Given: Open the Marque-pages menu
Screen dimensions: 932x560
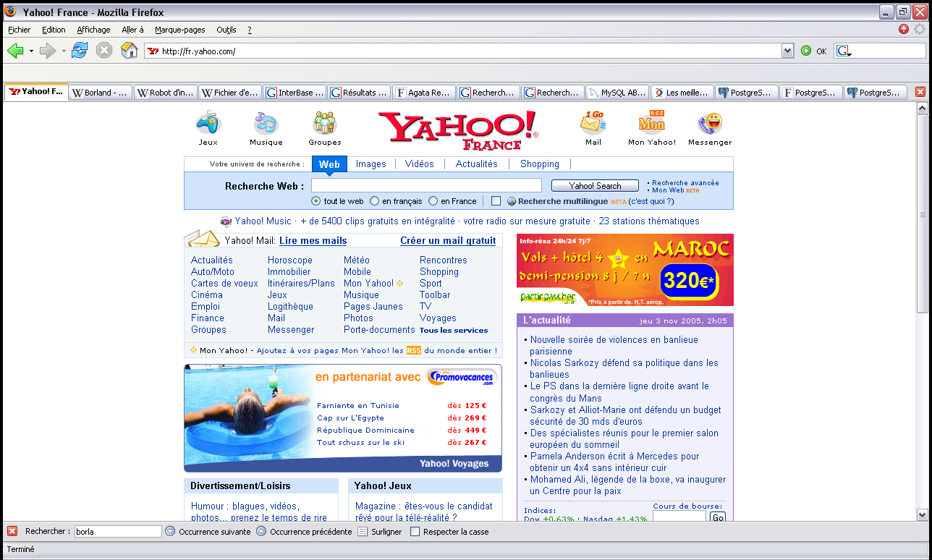Looking at the screenshot, I should pyautogui.click(x=180, y=30).
